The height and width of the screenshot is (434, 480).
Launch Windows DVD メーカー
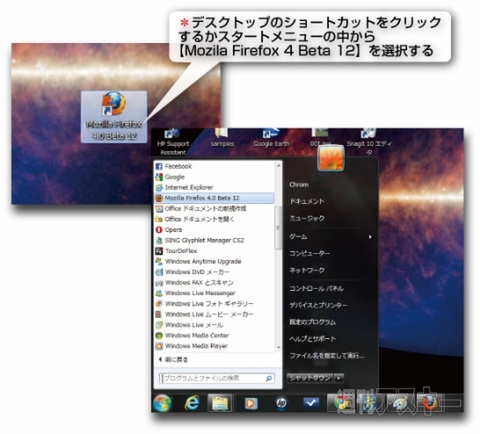[x=214, y=272]
